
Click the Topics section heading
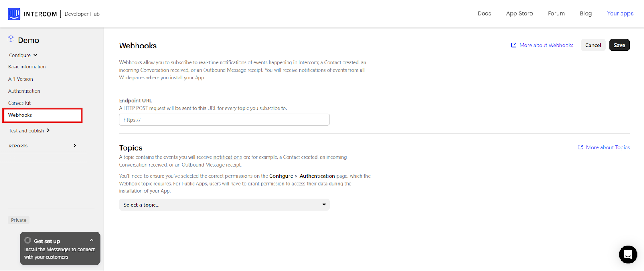tap(131, 148)
